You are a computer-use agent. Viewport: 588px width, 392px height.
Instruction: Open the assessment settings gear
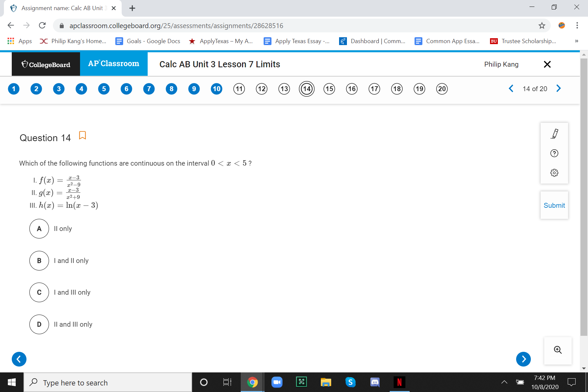554,172
